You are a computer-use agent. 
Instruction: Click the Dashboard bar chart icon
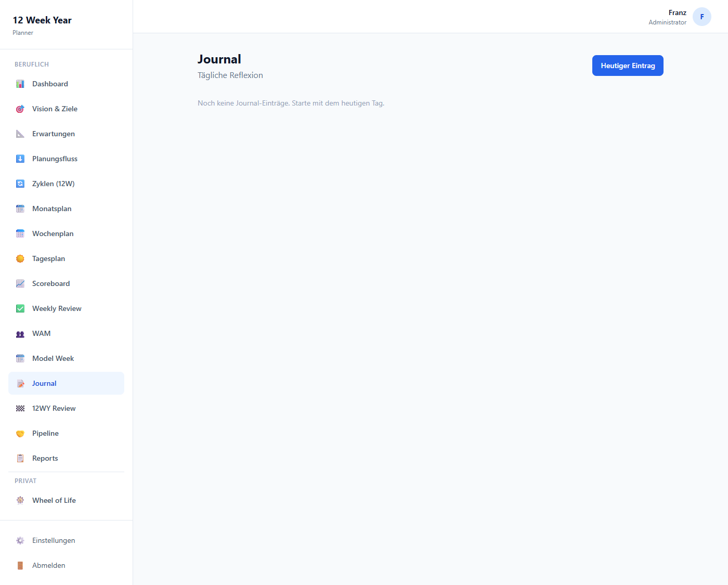(x=20, y=84)
